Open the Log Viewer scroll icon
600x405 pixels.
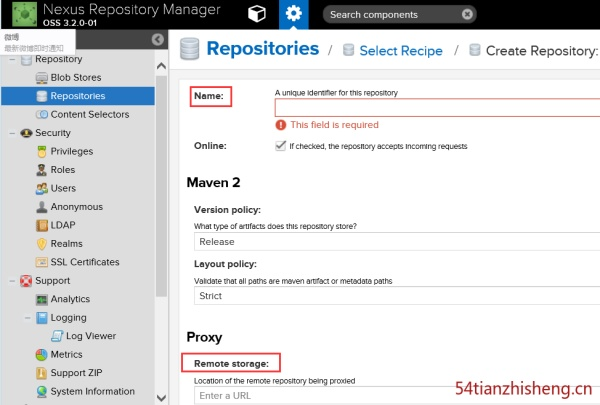coord(57,336)
